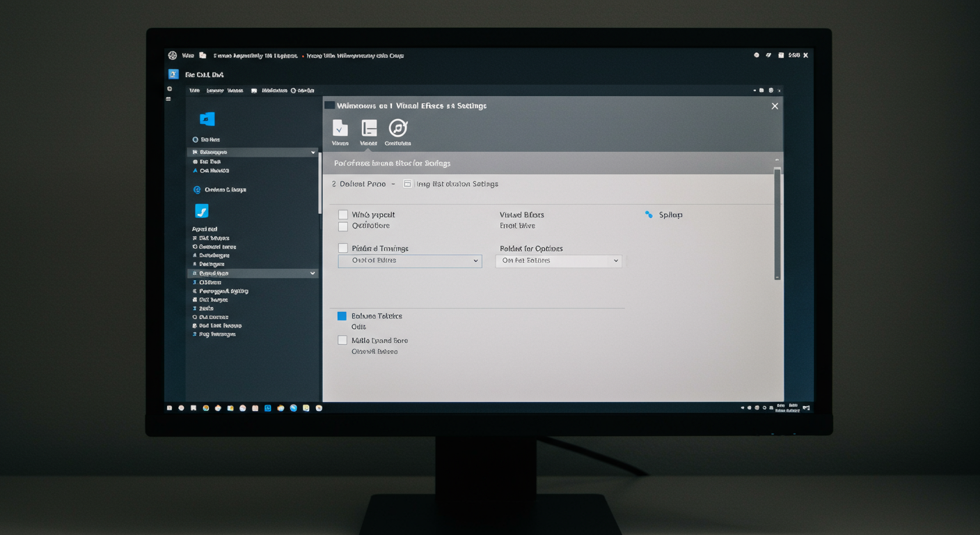
Task: Launch the Chrome icon on the taskbar
Action: pos(206,408)
